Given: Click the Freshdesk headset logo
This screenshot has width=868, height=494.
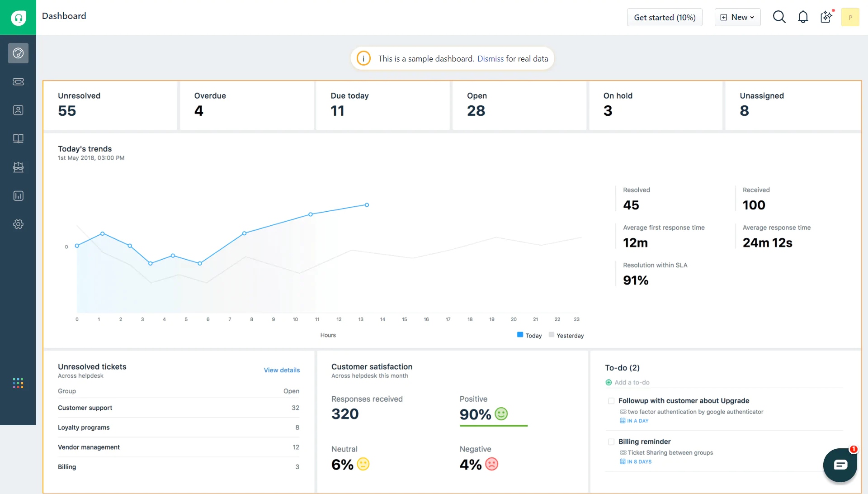Looking at the screenshot, I should [18, 18].
